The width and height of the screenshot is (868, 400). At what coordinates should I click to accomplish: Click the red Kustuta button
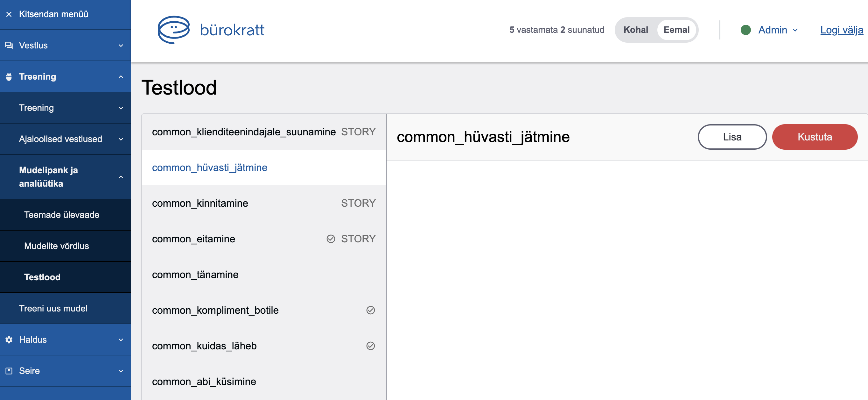pos(815,137)
